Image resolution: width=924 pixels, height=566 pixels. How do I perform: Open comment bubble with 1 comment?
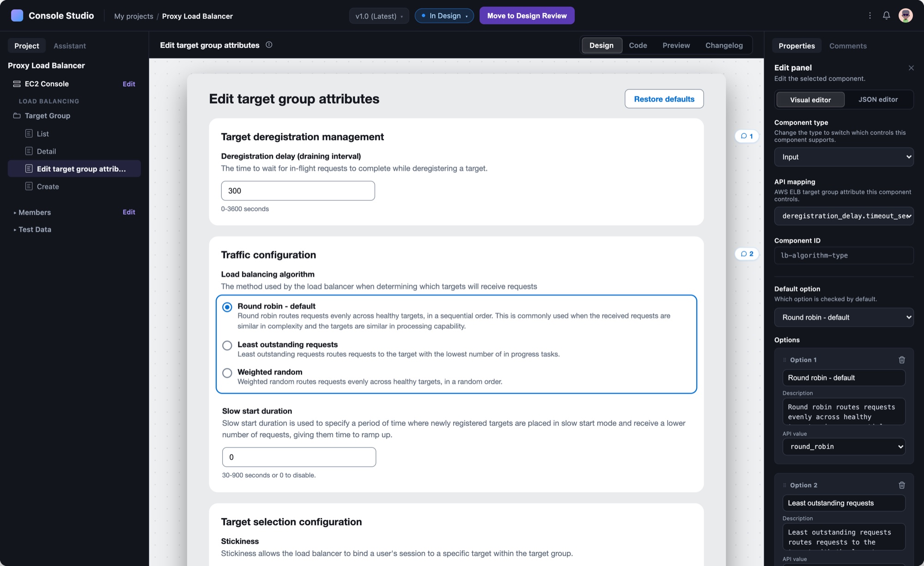click(747, 136)
